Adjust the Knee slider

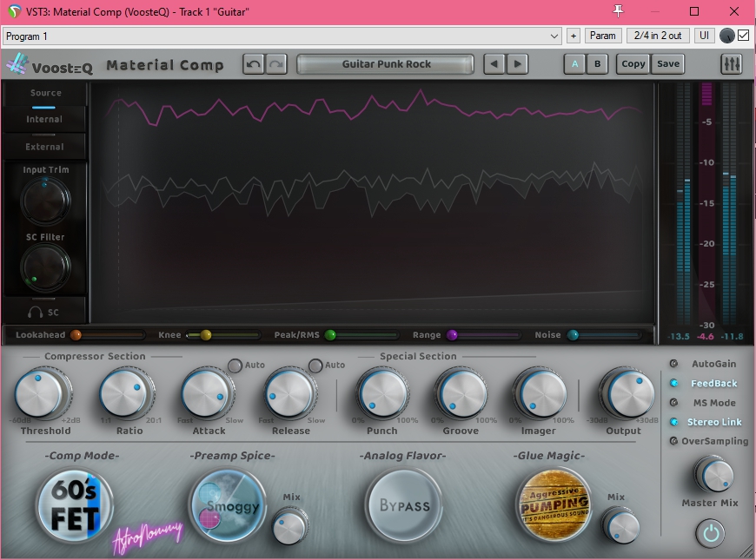click(222, 335)
